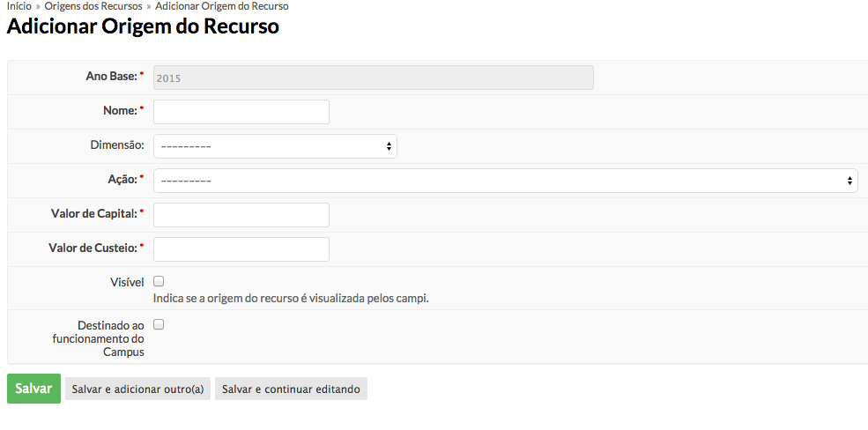Click the Valor de Capital input
868x430 pixels.
pos(241,215)
